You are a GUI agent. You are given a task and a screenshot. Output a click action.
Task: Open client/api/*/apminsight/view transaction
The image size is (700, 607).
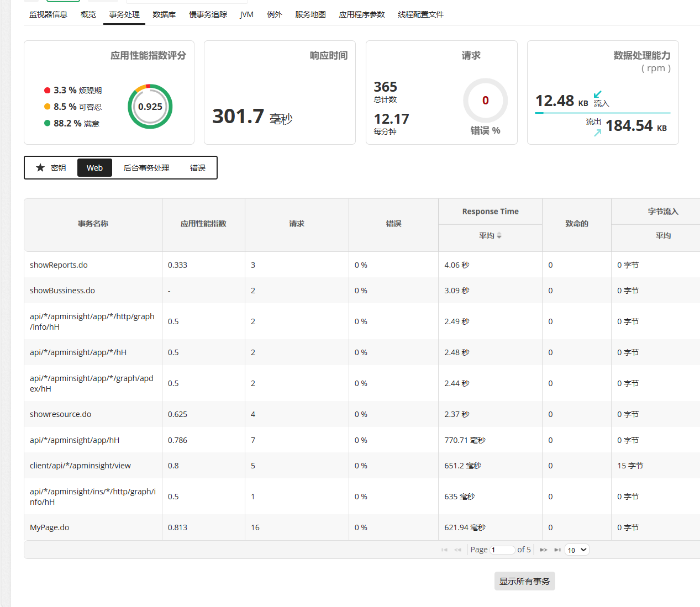80,466
